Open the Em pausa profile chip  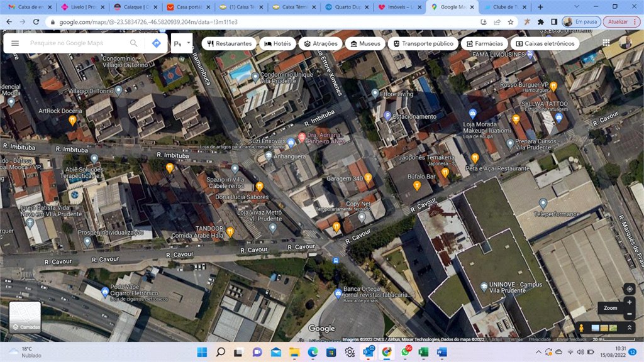(x=582, y=22)
